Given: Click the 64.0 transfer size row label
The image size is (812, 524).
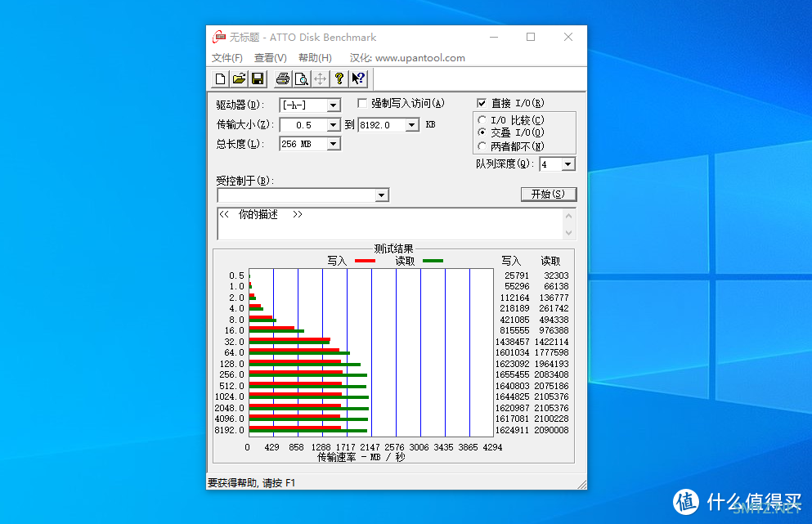Looking at the screenshot, I should coord(234,352).
